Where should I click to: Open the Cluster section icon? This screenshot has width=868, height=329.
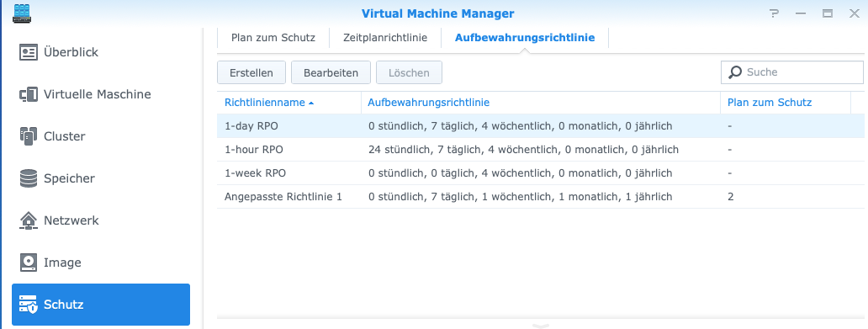point(29,136)
